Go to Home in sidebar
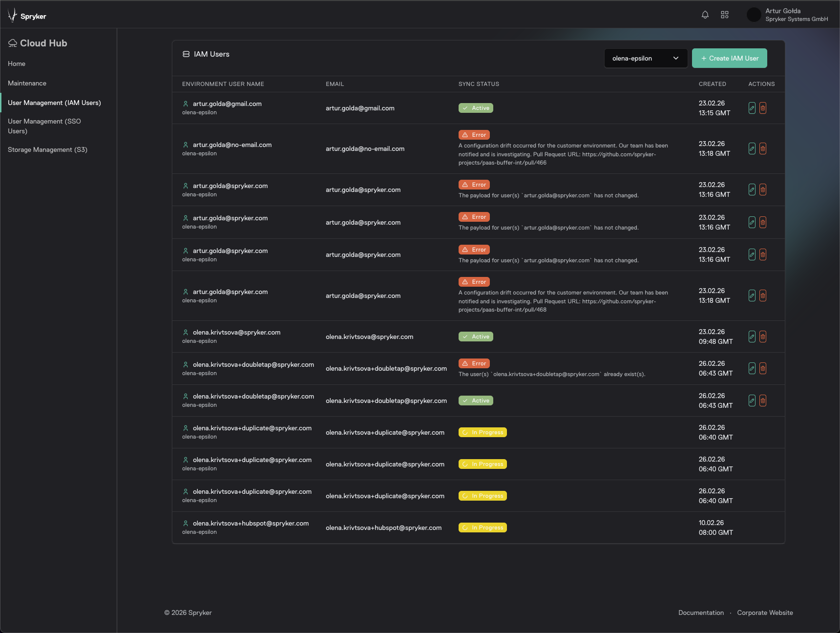Screen dimensions: 840x633 tap(17, 63)
